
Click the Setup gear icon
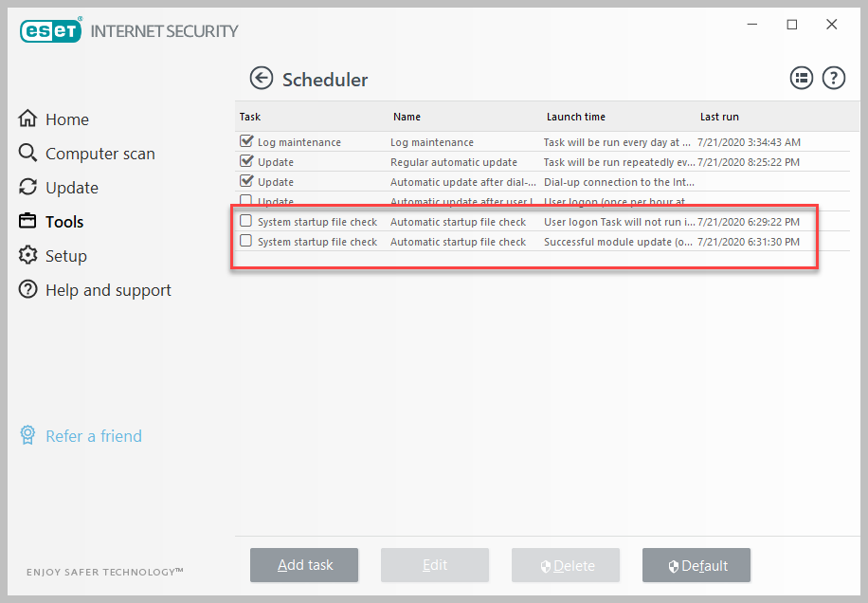28,256
